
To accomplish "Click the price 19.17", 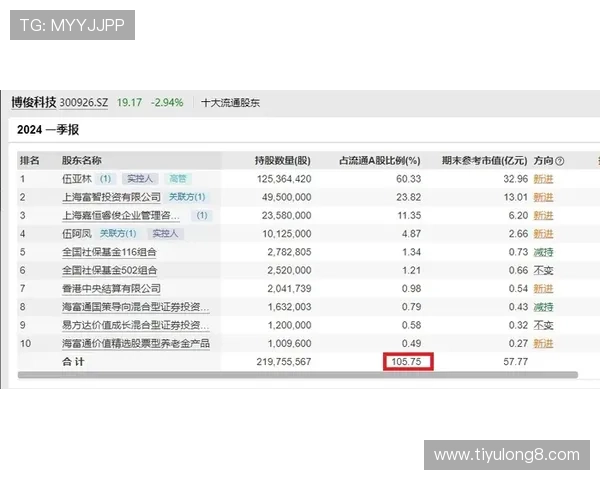I will pyautogui.click(x=129, y=103).
